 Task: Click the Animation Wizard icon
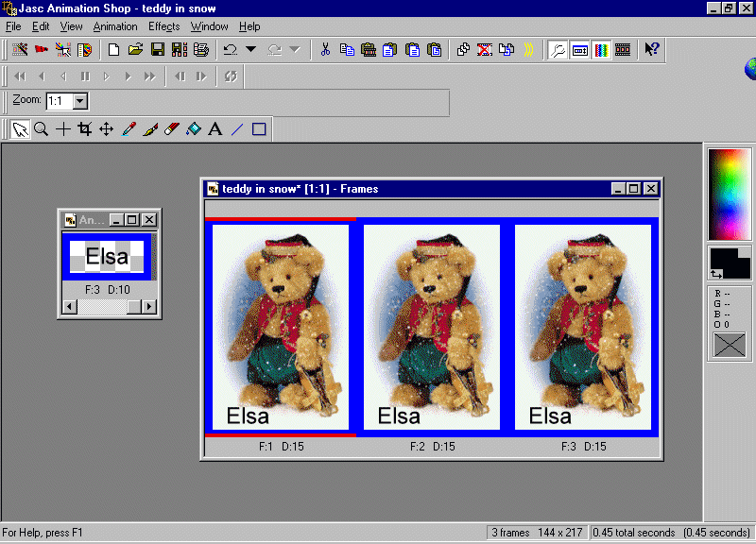click(x=20, y=49)
